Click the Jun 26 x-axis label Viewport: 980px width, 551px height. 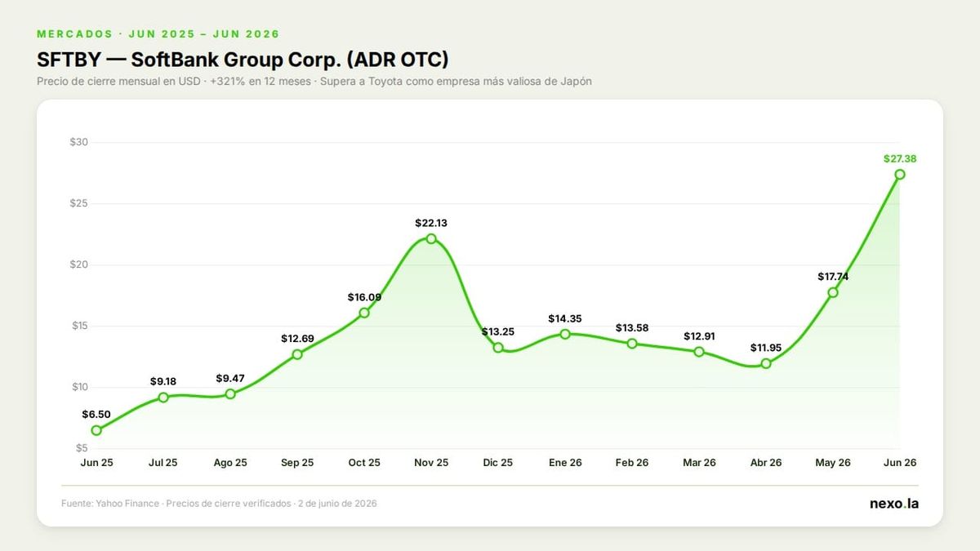tap(900, 463)
